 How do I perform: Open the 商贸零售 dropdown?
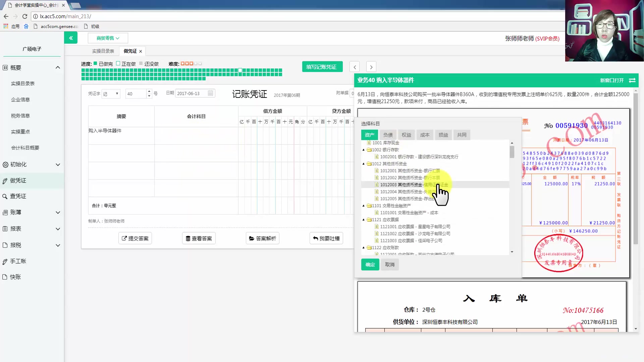tap(108, 38)
